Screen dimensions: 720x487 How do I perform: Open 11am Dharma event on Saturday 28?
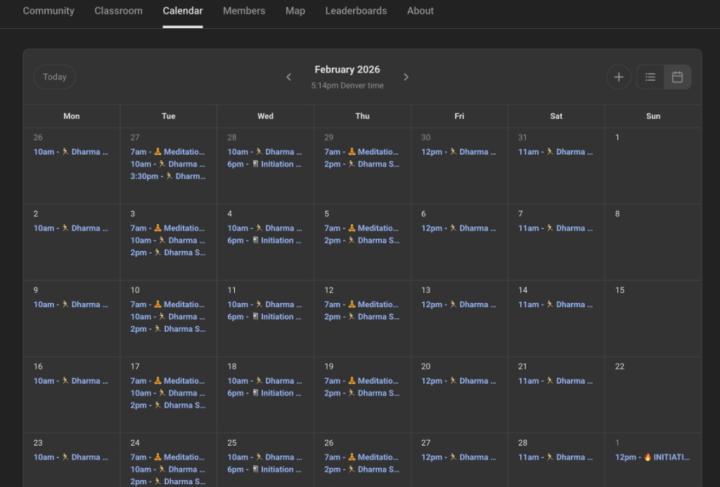tap(556, 457)
